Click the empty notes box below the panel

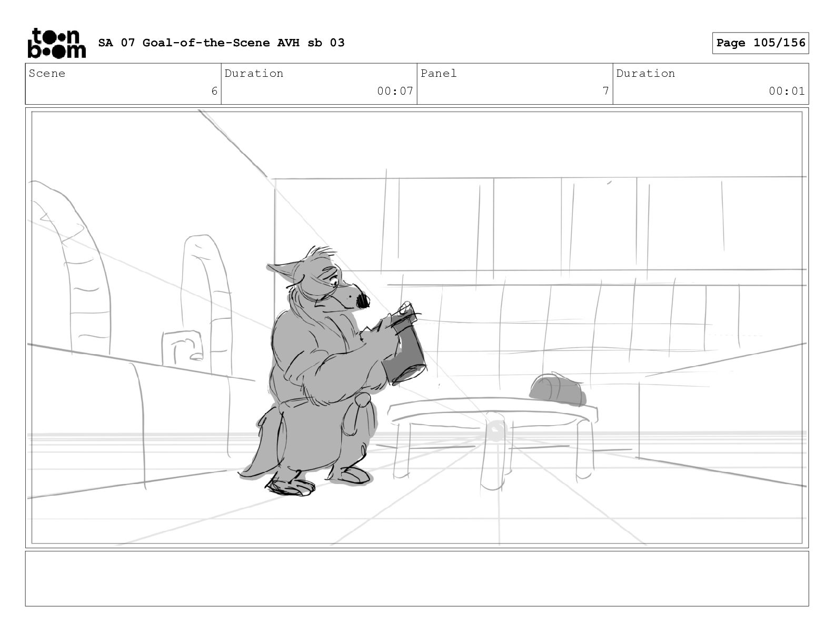(x=417, y=578)
